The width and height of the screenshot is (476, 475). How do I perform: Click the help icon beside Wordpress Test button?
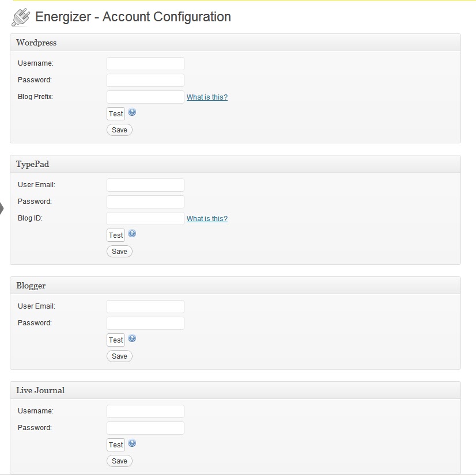[132, 112]
